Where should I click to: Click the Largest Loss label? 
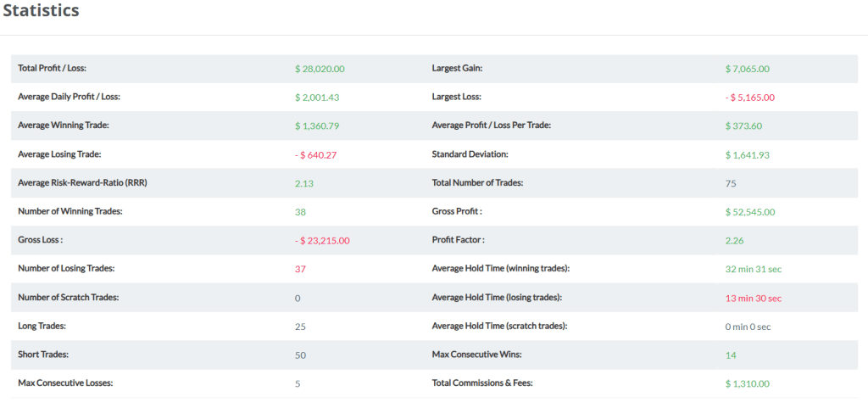point(457,97)
